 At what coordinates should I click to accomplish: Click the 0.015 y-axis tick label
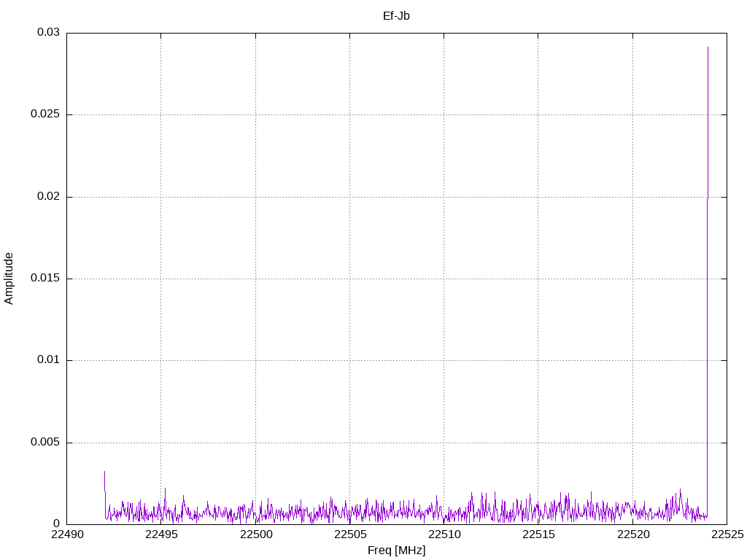point(45,278)
